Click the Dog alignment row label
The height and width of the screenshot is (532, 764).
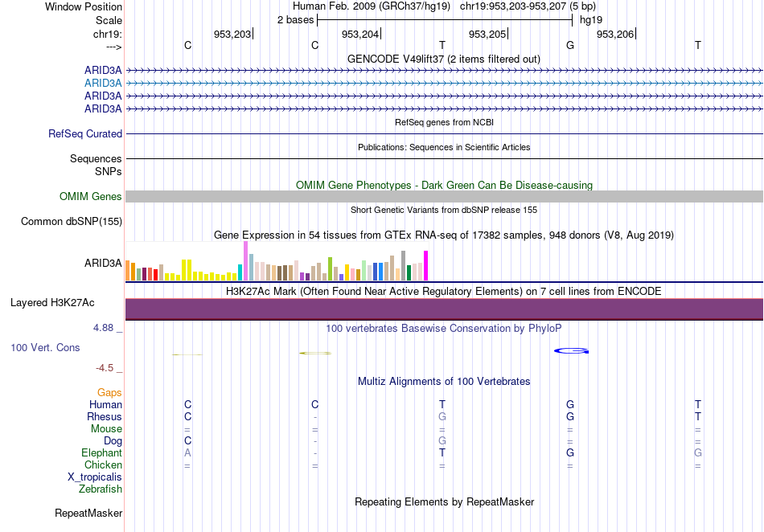[x=113, y=441]
